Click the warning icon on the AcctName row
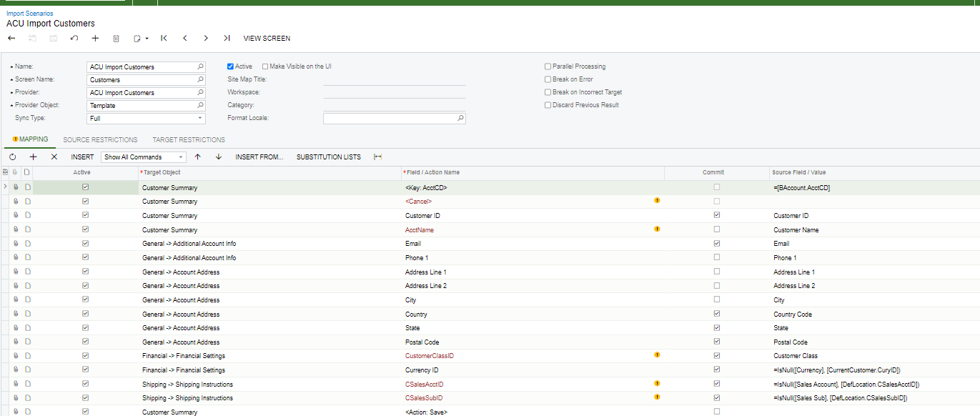Image resolution: width=980 pixels, height=416 pixels. click(657, 229)
